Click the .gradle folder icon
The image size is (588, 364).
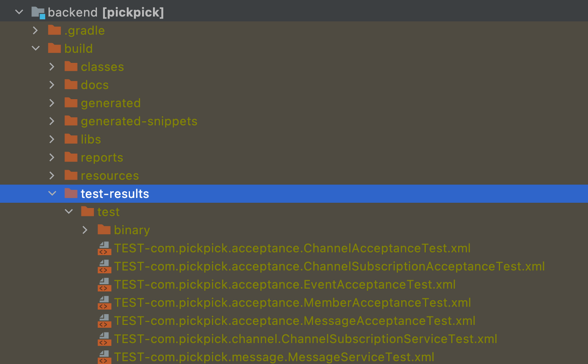click(55, 30)
